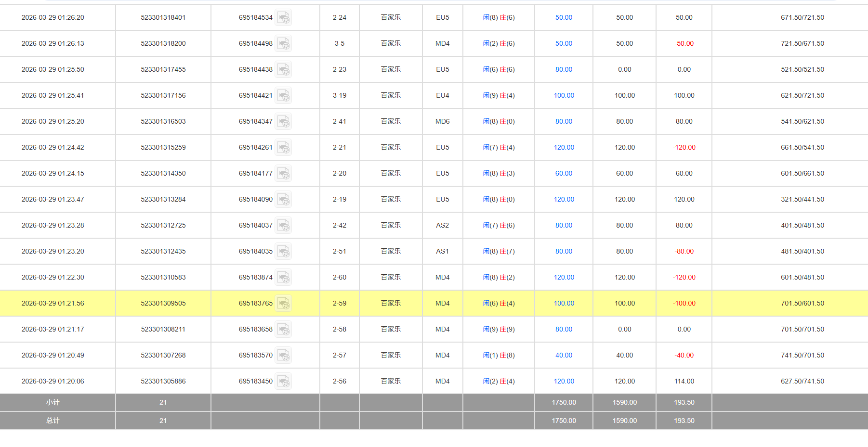This screenshot has height=447, width=868.
Task: Click video icon beside game 695183874
Action: coord(283,278)
